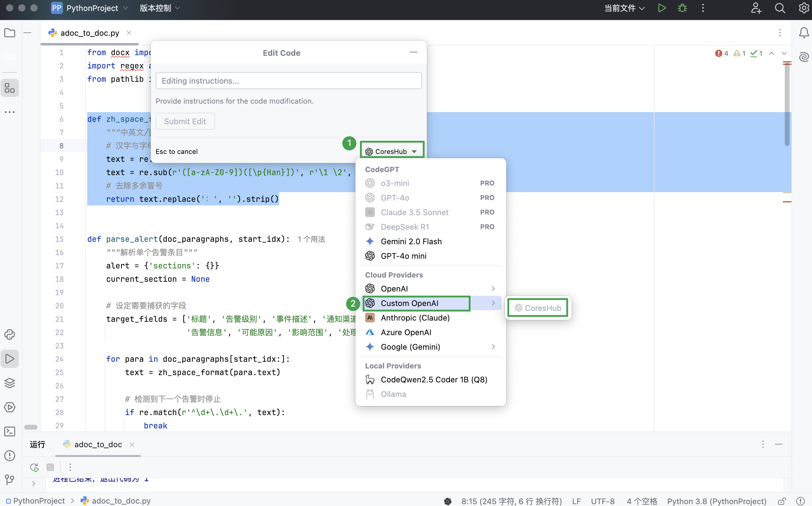812x506 pixels.
Task: Open Notifications bell panel
Action: click(x=804, y=33)
